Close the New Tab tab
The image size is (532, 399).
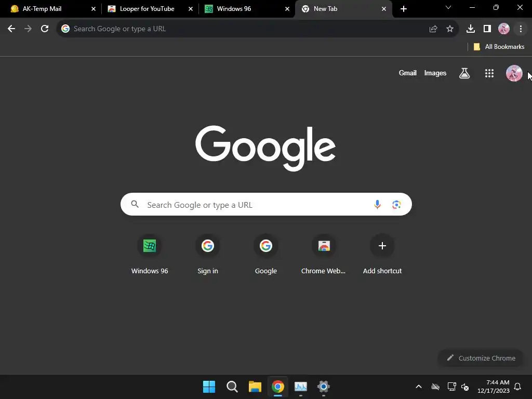[x=384, y=9]
